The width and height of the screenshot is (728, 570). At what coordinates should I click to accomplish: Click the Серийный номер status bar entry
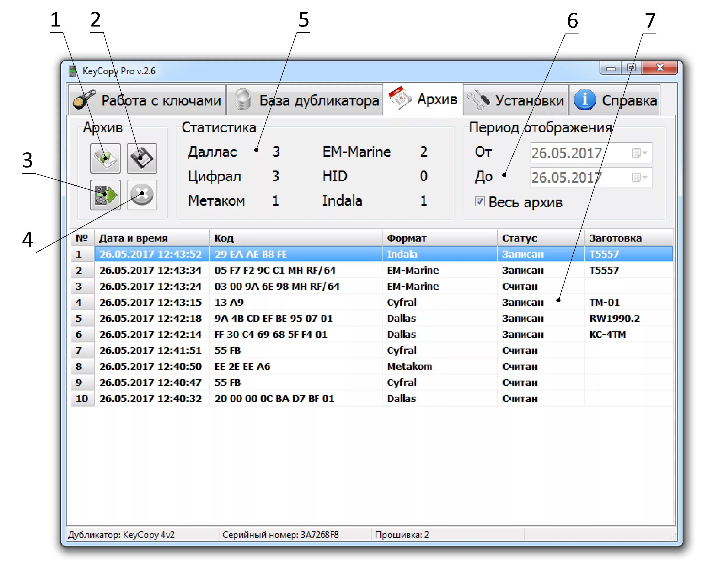click(x=280, y=535)
